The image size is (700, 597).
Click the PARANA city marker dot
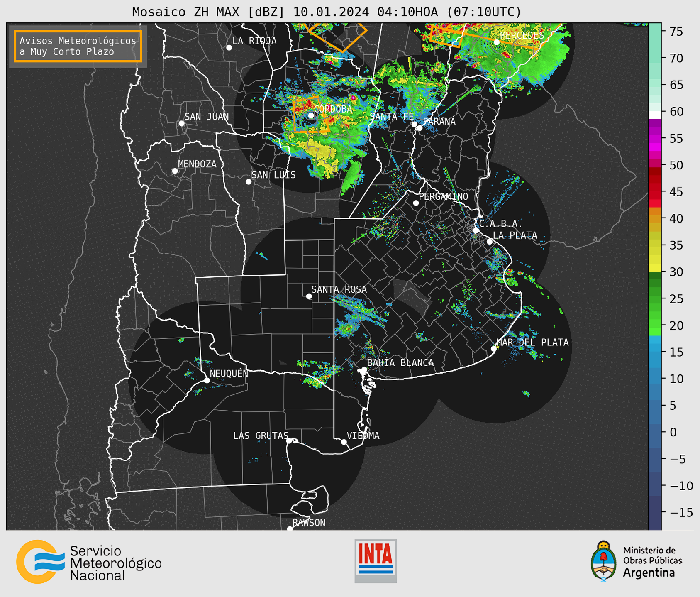click(x=420, y=128)
